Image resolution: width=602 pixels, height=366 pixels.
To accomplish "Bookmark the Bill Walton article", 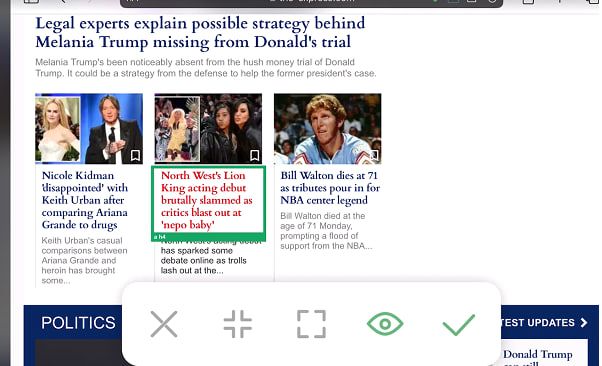I will click(x=374, y=156).
